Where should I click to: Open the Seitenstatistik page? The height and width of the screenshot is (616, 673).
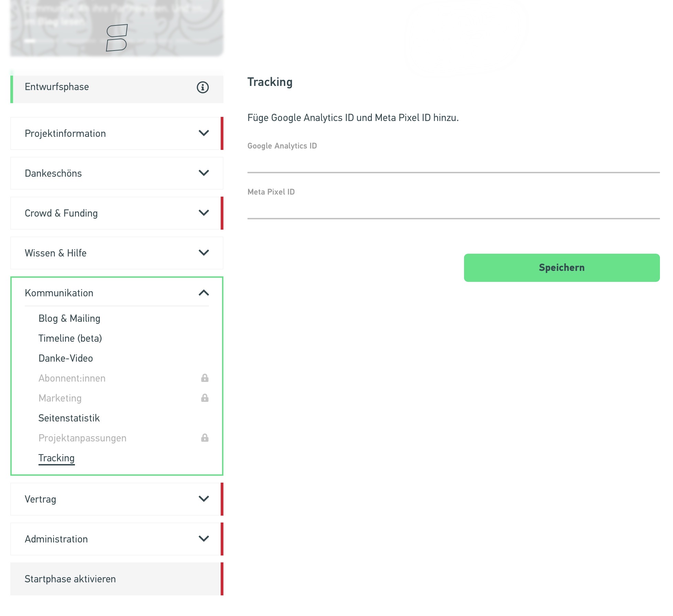pyautogui.click(x=69, y=418)
